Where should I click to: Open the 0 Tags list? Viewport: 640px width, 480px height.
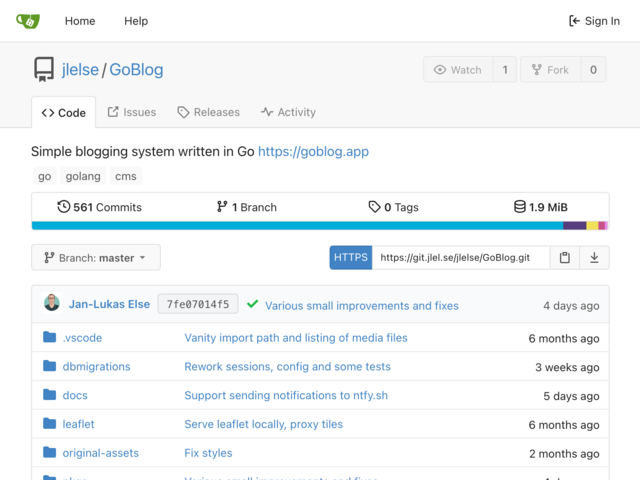(x=393, y=207)
